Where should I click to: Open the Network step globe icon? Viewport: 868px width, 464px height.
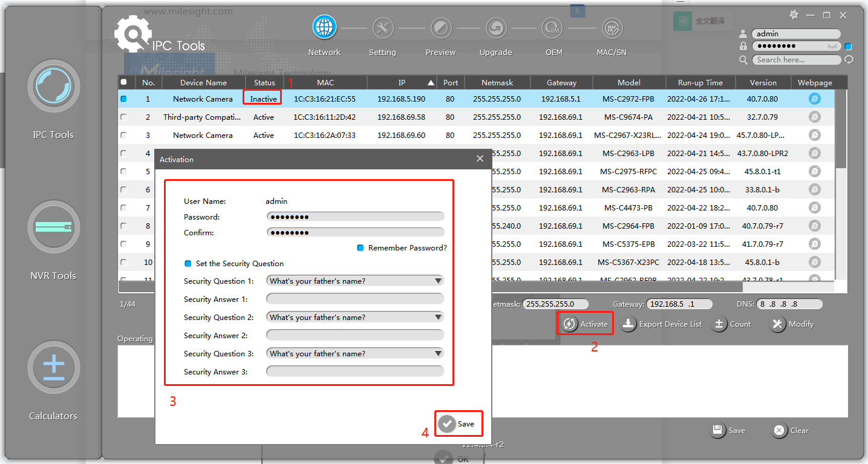[324, 27]
